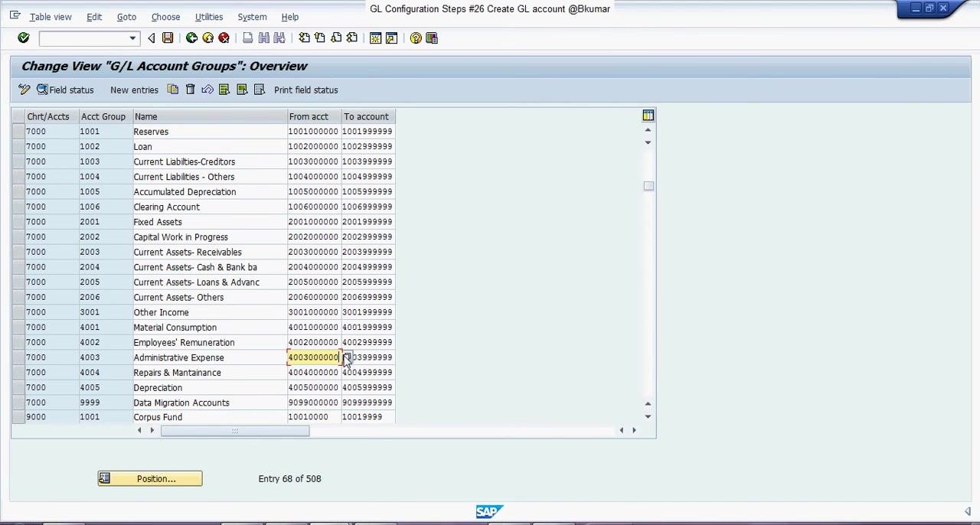980x525 pixels.
Task: Select row marker for Reserves entry
Action: point(18,132)
